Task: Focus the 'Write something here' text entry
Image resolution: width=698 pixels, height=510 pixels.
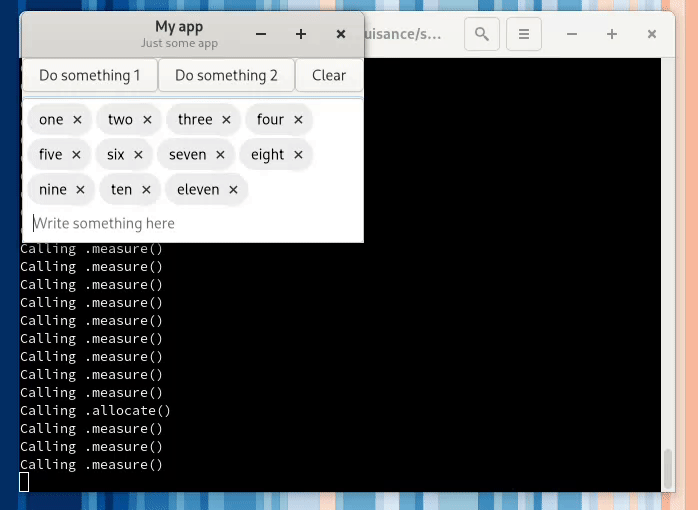Action: [190, 223]
